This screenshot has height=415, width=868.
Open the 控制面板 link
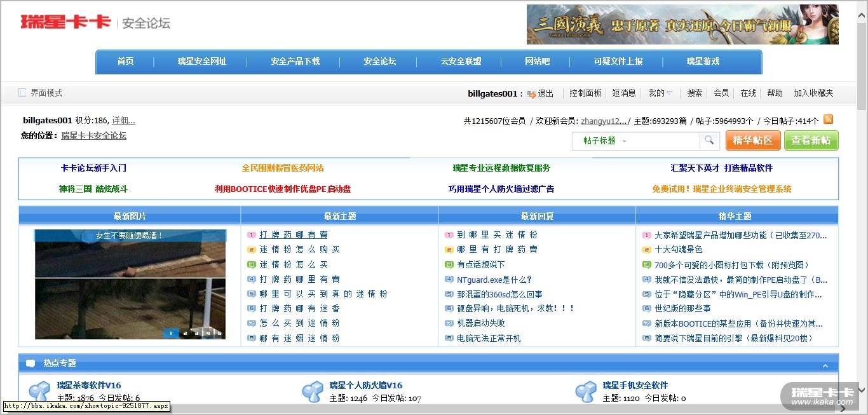tap(585, 93)
